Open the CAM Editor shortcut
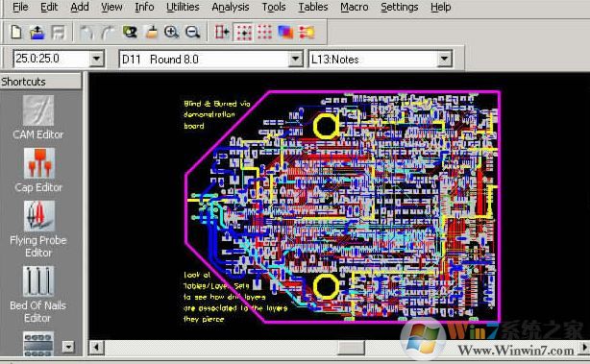The width and height of the screenshot is (590, 364). pos(38,117)
